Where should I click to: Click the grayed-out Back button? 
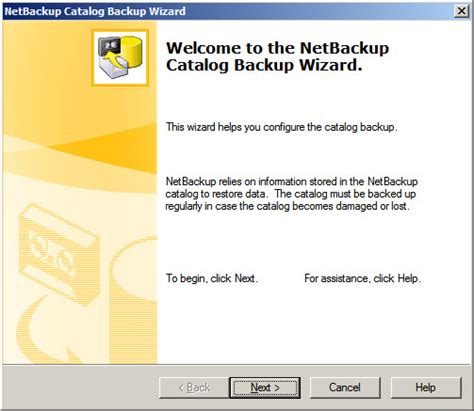[x=194, y=388]
